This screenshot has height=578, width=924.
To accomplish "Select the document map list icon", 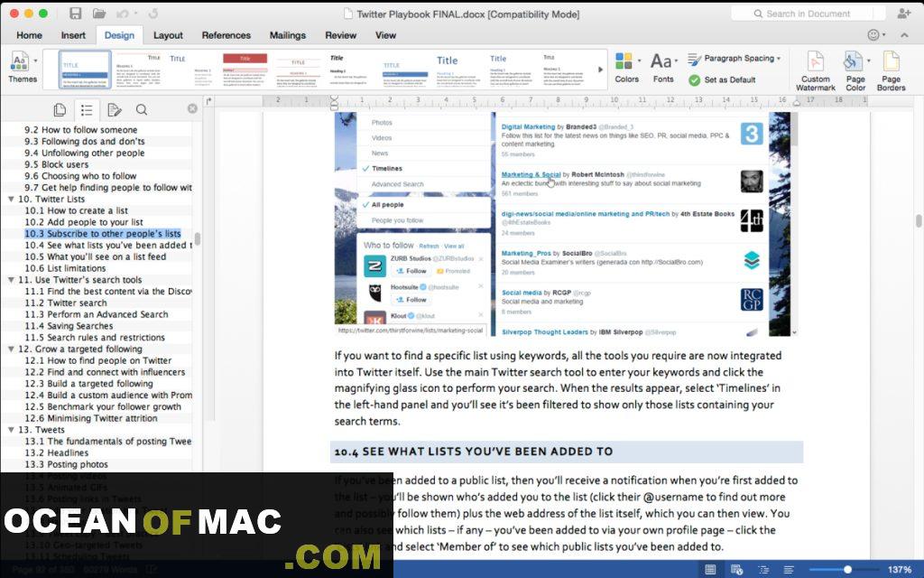I will 87,109.
